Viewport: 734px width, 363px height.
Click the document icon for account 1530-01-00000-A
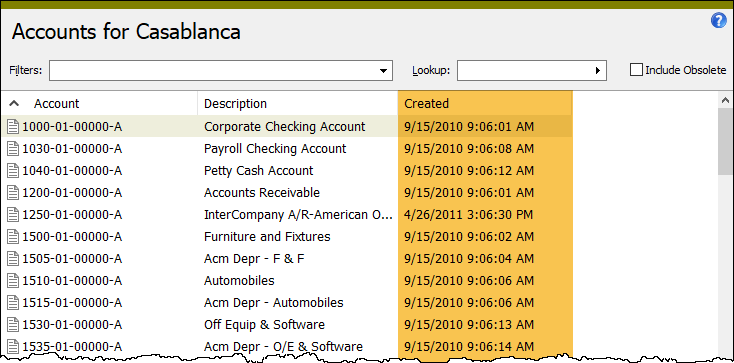click(x=13, y=325)
